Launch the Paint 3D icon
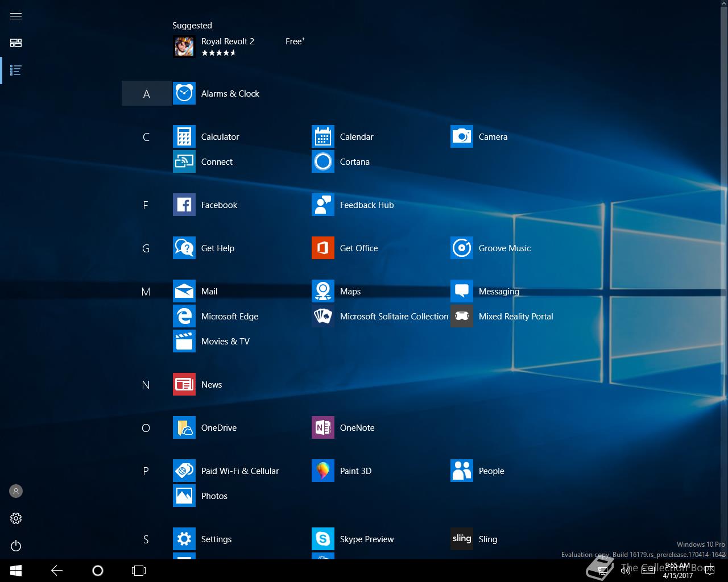The height and width of the screenshot is (582, 728). (x=323, y=471)
